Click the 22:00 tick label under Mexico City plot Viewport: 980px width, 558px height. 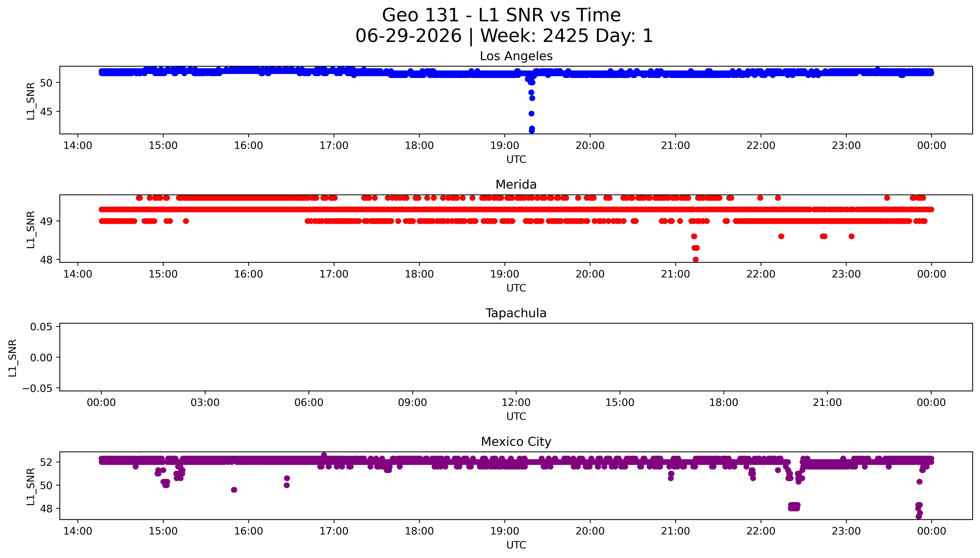pos(760,531)
